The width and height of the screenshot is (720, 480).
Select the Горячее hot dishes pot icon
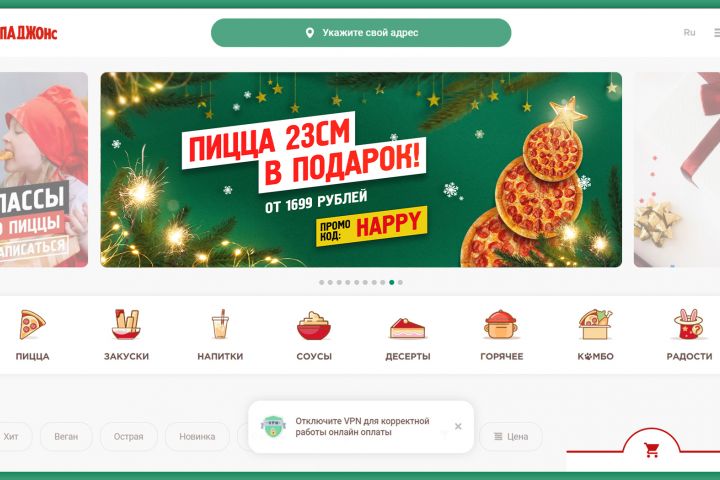point(501,325)
